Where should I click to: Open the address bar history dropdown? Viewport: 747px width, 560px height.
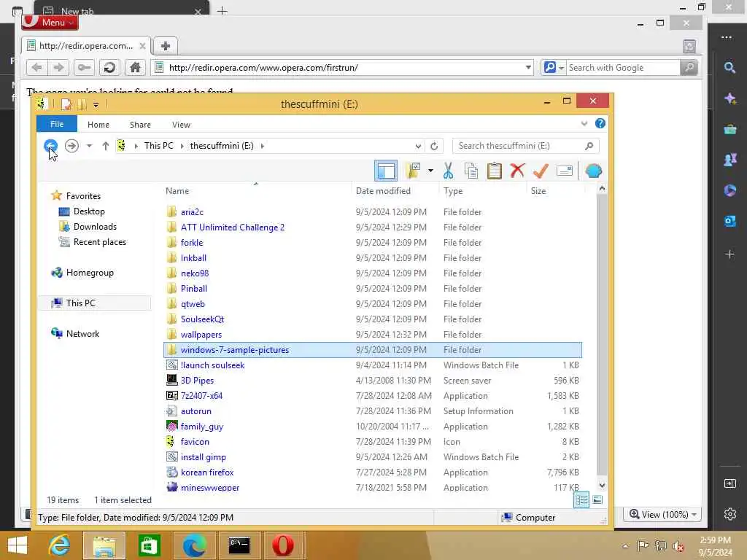[x=418, y=146]
